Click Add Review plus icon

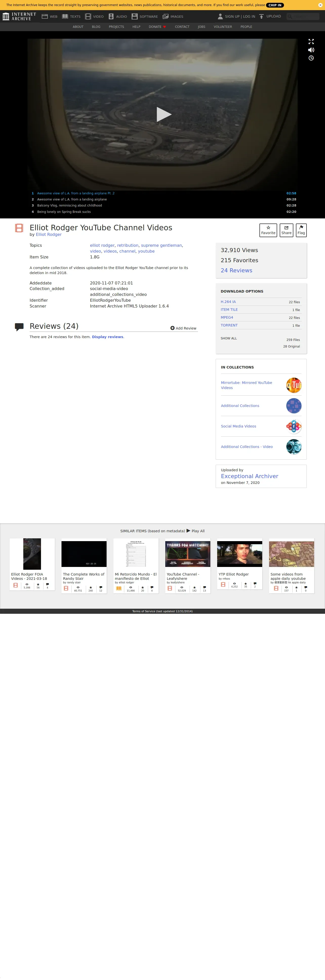click(x=172, y=328)
